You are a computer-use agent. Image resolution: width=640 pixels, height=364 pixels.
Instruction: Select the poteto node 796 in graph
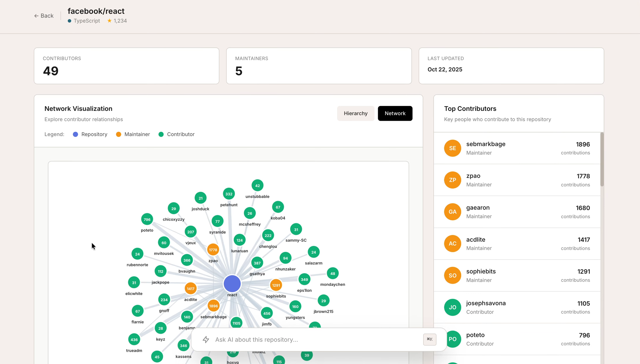(x=147, y=219)
